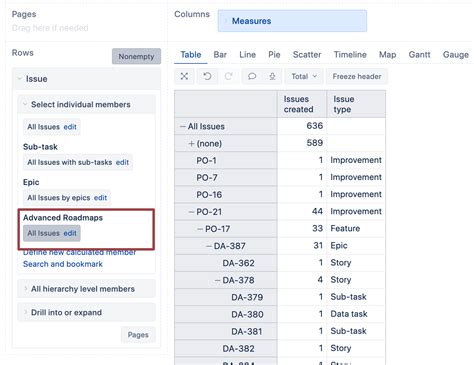Switch to the Line chart tab
474x365 pixels.
coord(247,55)
